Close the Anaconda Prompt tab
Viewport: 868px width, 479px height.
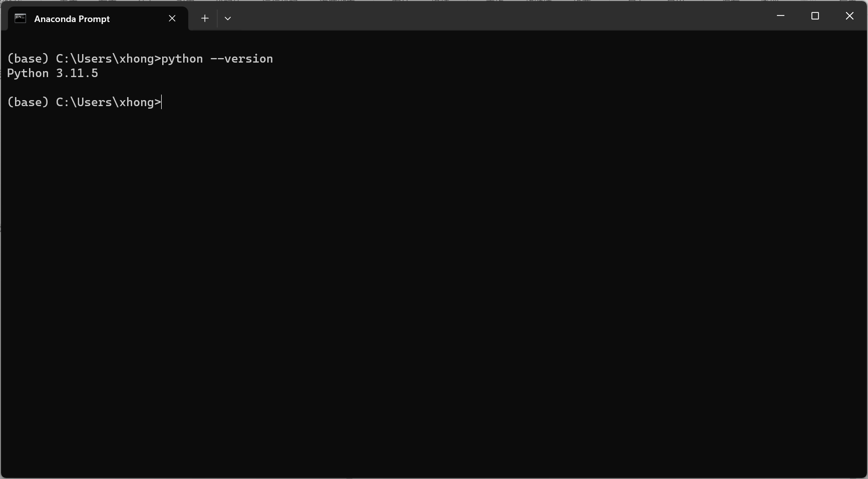click(x=172, y=19)
